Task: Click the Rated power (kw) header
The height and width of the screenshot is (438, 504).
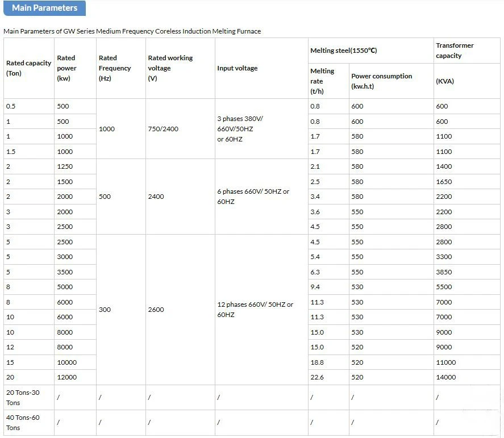Action: (x=75, y=68)
